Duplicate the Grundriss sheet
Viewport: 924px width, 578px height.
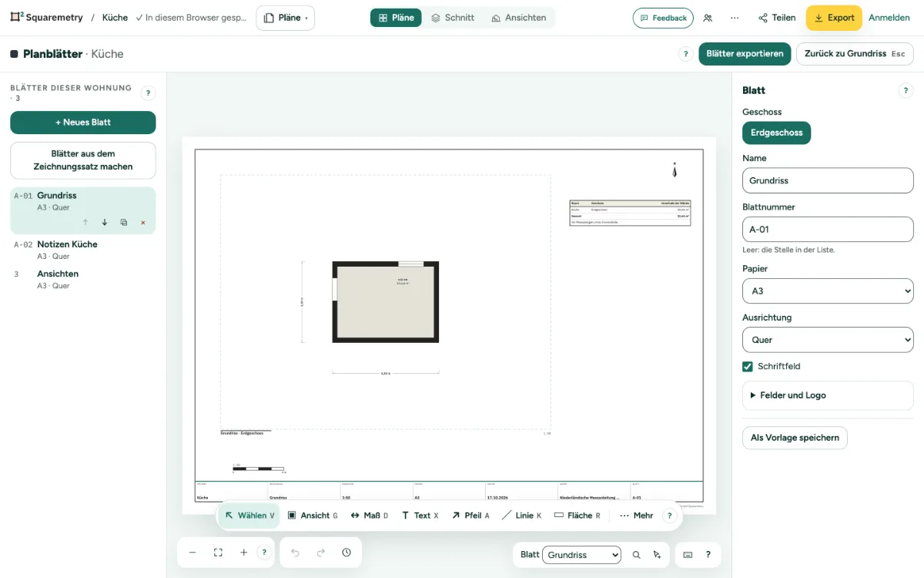pos(123,223)
